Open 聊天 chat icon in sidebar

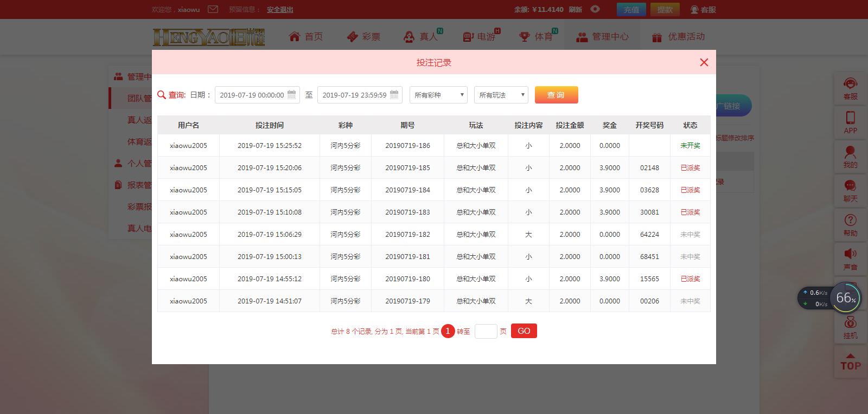click(850, 191)
